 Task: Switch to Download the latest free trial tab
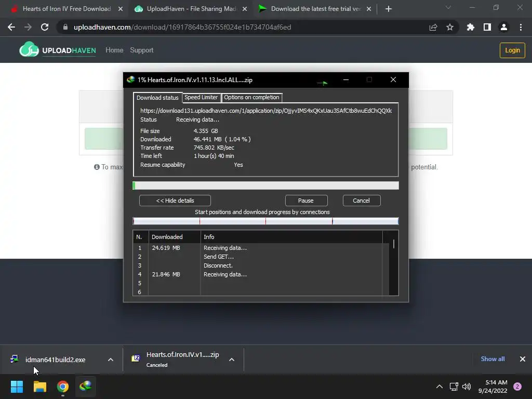(315, 9)
